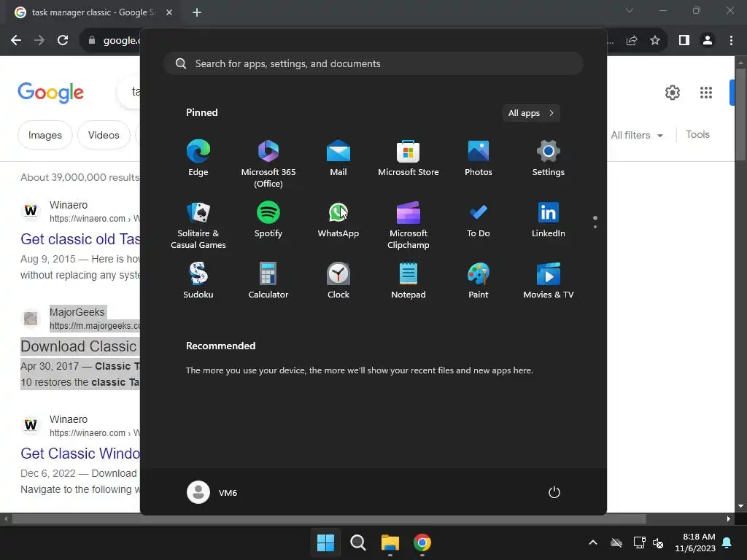The image size is (747, 560).
Task: Click the horizontal scrollbar of the page
Action: [x=329, y=518]
